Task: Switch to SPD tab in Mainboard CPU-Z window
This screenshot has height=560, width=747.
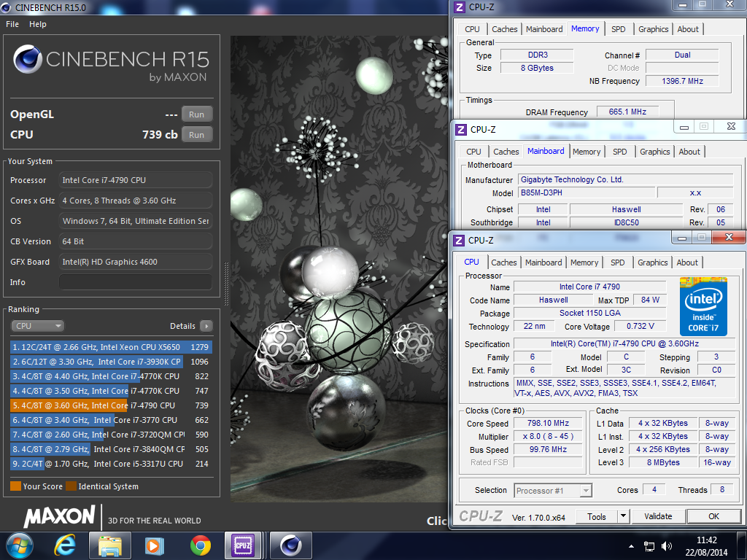Action: 619,152
